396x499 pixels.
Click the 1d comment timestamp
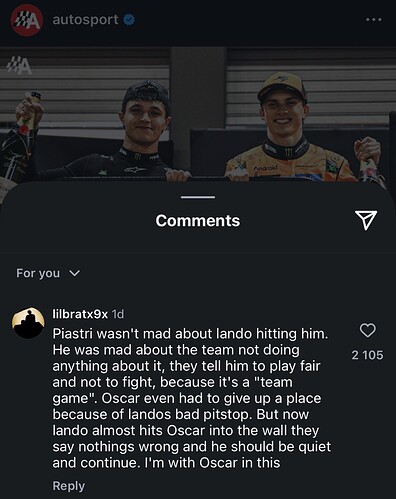[x=118, y=314]
